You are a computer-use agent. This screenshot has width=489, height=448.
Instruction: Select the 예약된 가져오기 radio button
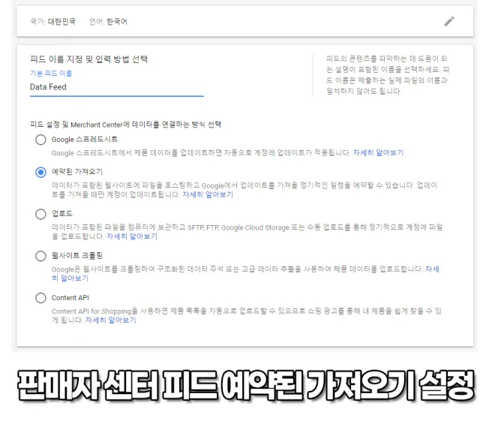pos(40,172)
